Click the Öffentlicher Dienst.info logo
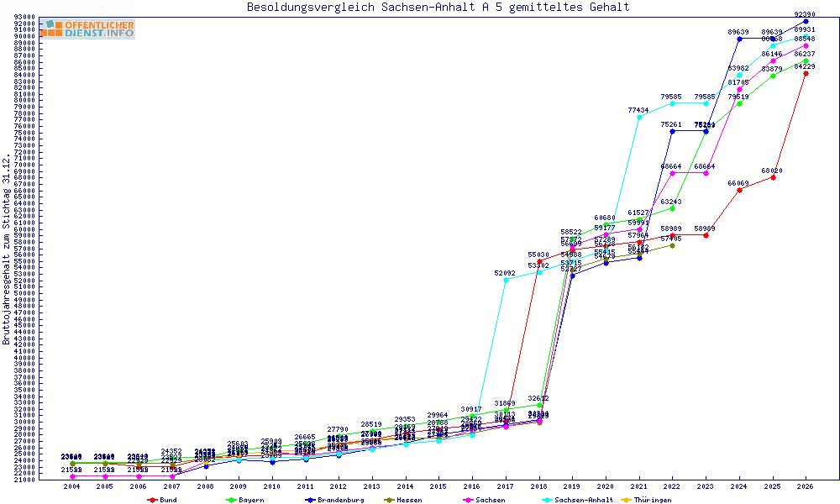 88,29
